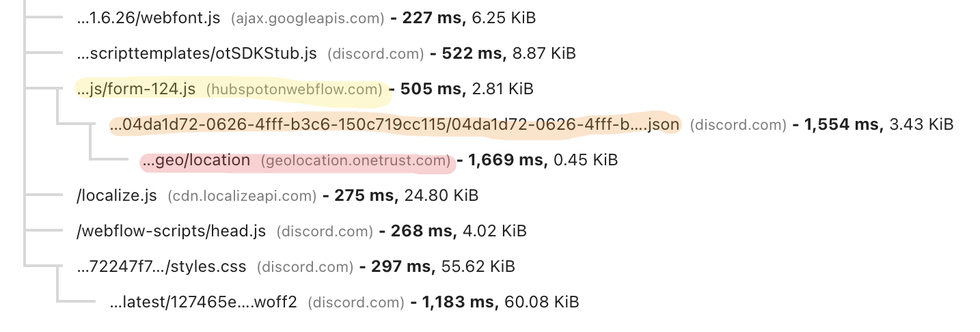
Task: Select the /webflow-scripts/head.js entry
Action: pyautogui.click(x=171, y=231)
